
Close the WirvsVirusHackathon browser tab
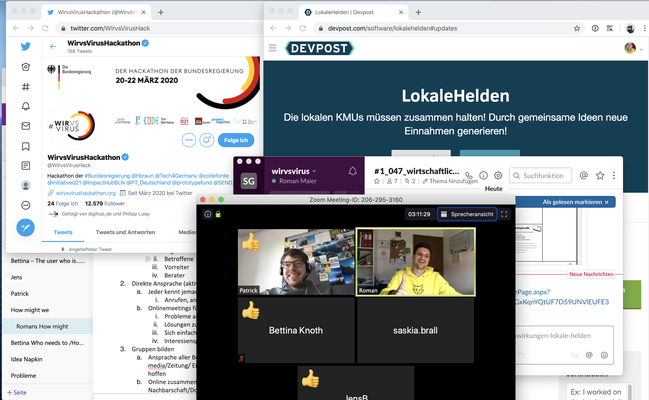[x=144, y=12]
